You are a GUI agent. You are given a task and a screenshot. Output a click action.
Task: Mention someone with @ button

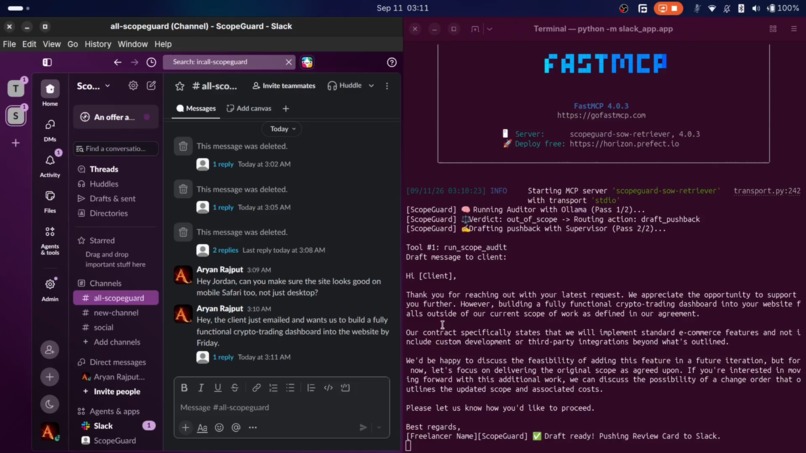click(236, 427)
